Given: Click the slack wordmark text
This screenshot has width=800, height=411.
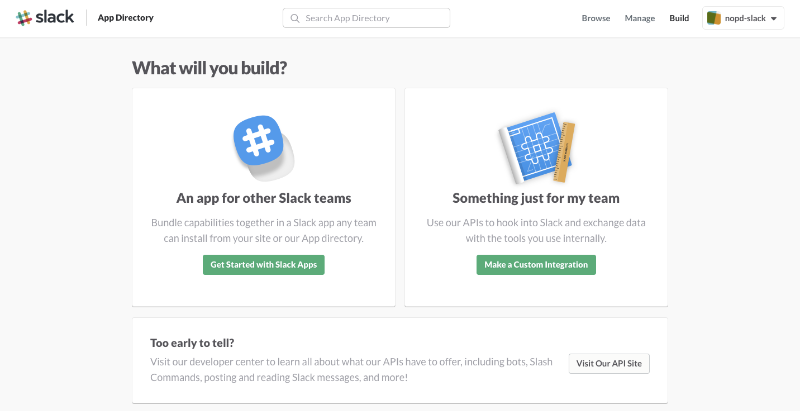Looking at the screenshot, I should tap(55, 17).
